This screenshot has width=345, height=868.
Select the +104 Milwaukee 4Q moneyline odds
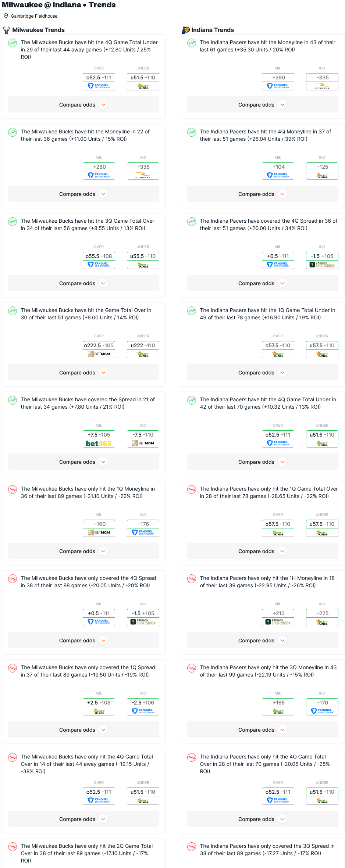click(x=278, y=167)
